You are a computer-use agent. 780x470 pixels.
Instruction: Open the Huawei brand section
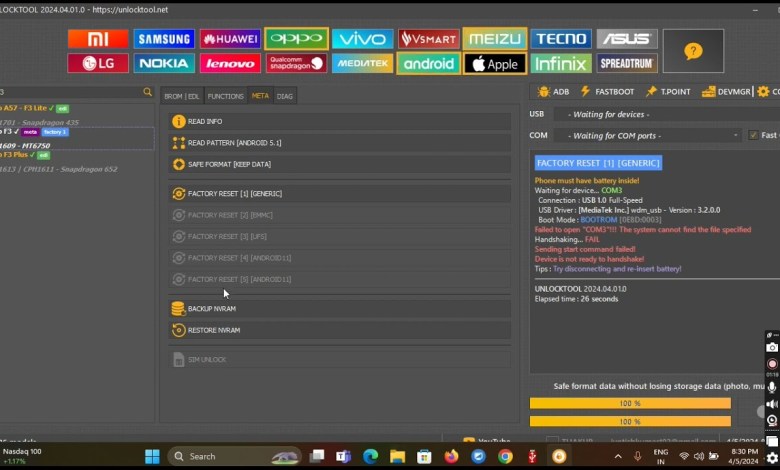[x=230, y=39]
